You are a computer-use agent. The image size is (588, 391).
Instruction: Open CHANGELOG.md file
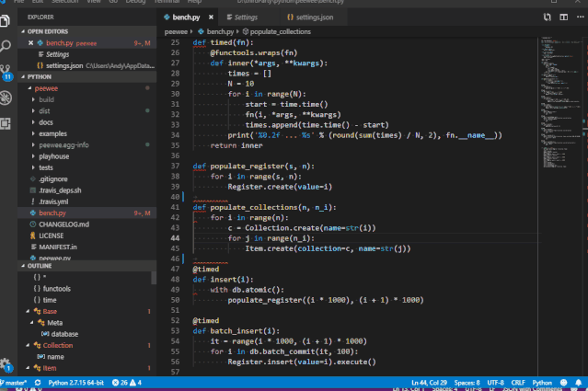[64, 224]
